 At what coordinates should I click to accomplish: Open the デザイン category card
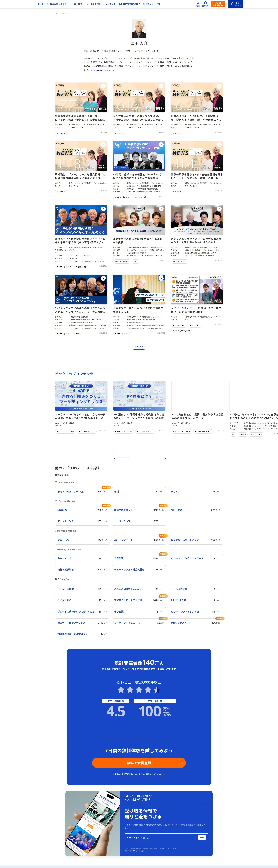196,491
